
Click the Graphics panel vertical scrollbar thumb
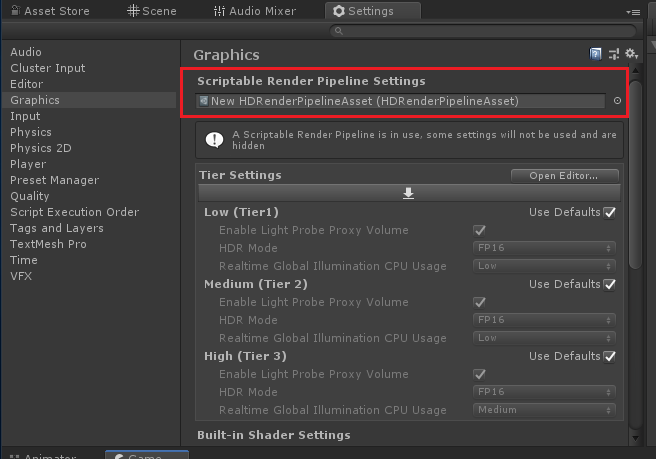coord(636,174)
